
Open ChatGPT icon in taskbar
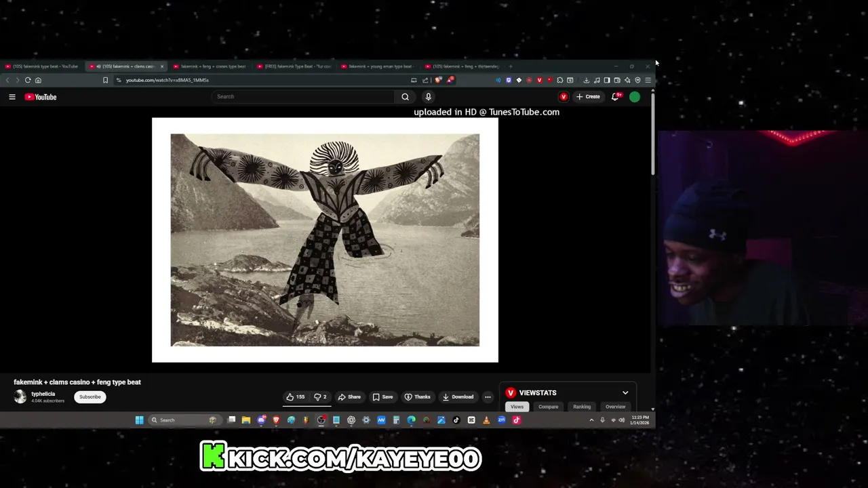[351, 420]
